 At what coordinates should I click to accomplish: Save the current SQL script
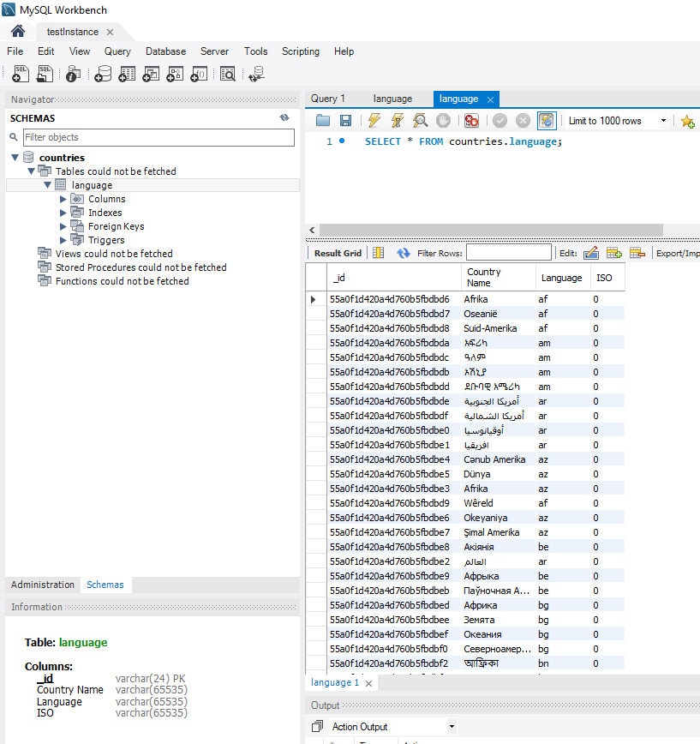(x=346, y=121)
